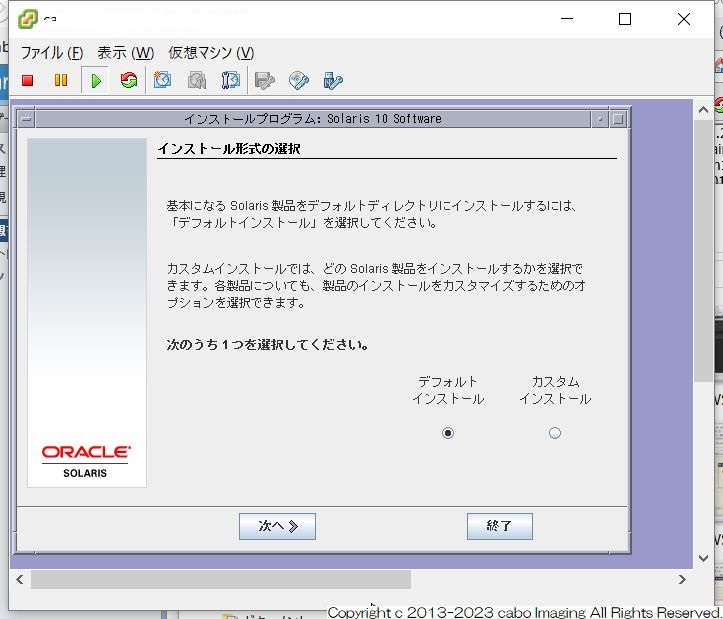
Task: Click the horizontal scrollbar left arrow
Action: point(20,579)
